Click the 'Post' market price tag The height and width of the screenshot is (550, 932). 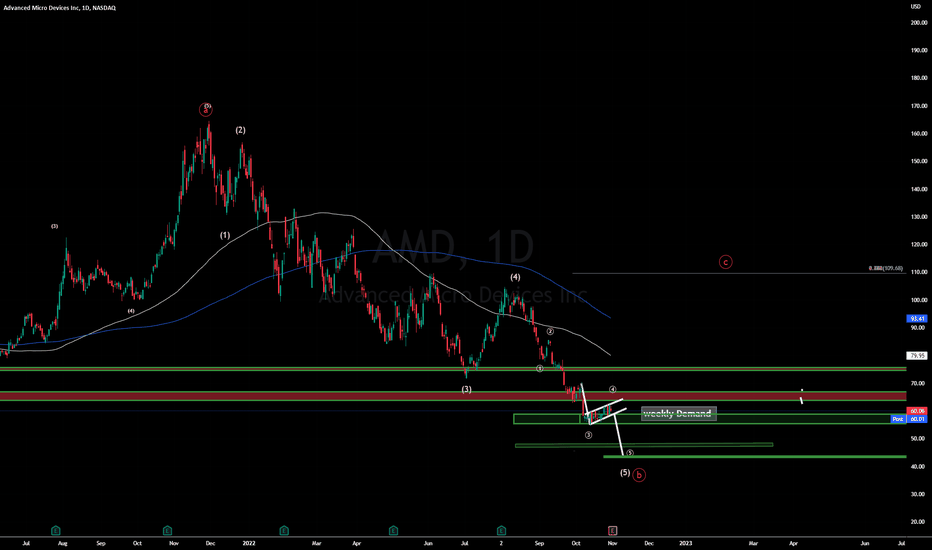click(898, 419)
